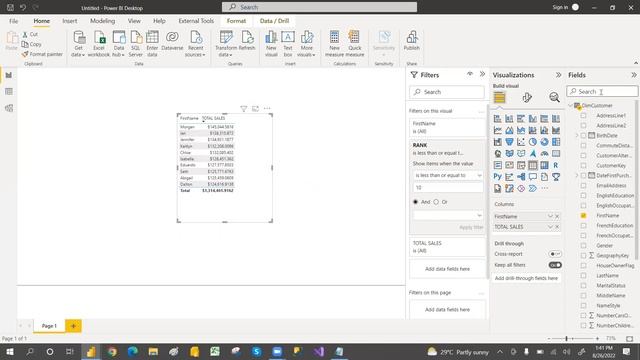Select the Treemap visual
The image size is (640, 360).
[x=556, y=142]
